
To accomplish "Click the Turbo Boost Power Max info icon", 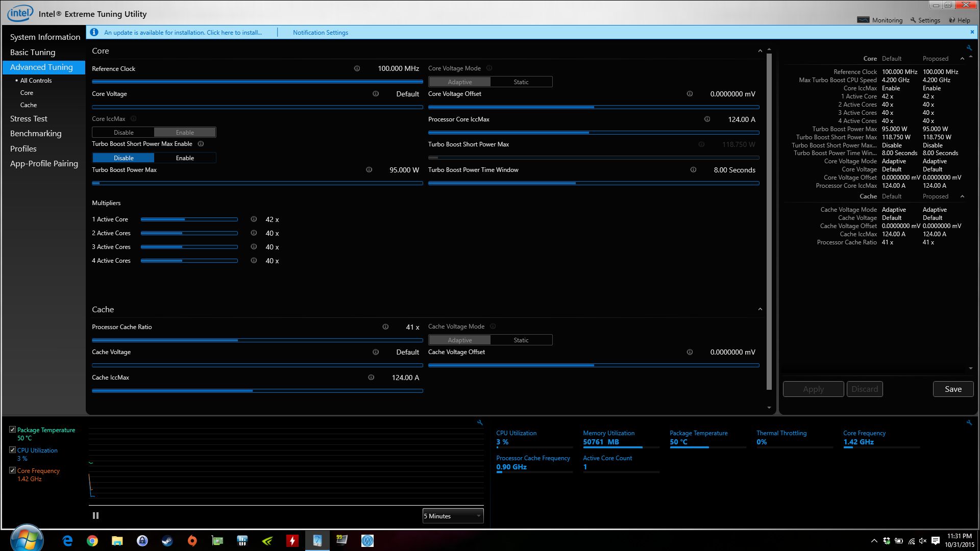I will pos(369,170).
